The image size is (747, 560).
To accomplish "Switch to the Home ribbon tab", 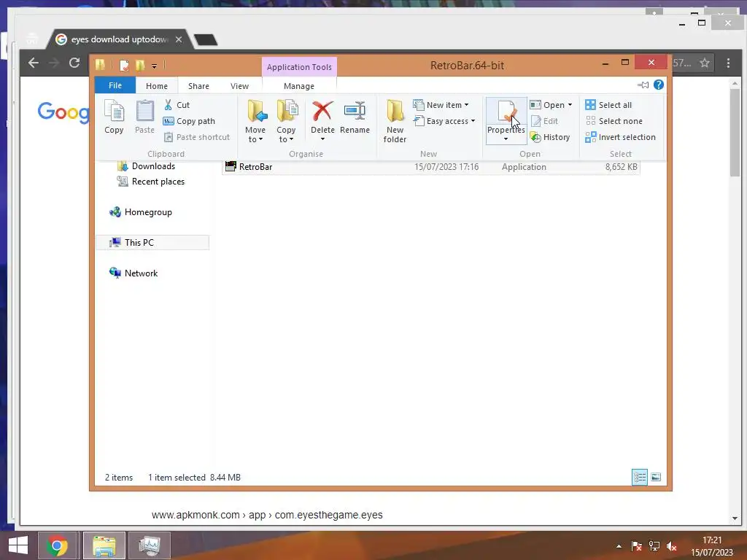I will (x=157, y=86).
